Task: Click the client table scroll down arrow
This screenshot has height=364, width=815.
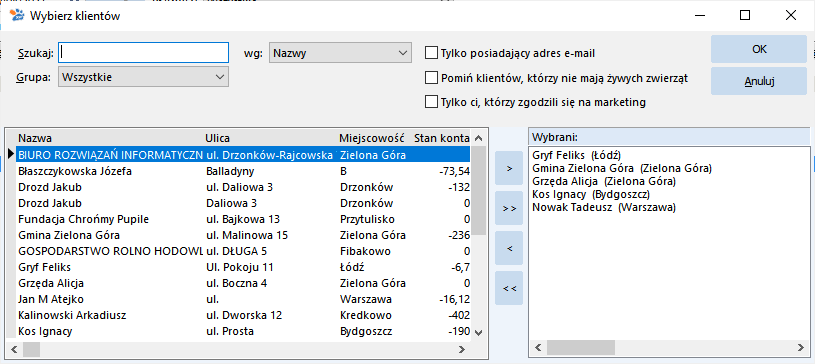Action: coord(479,333)
